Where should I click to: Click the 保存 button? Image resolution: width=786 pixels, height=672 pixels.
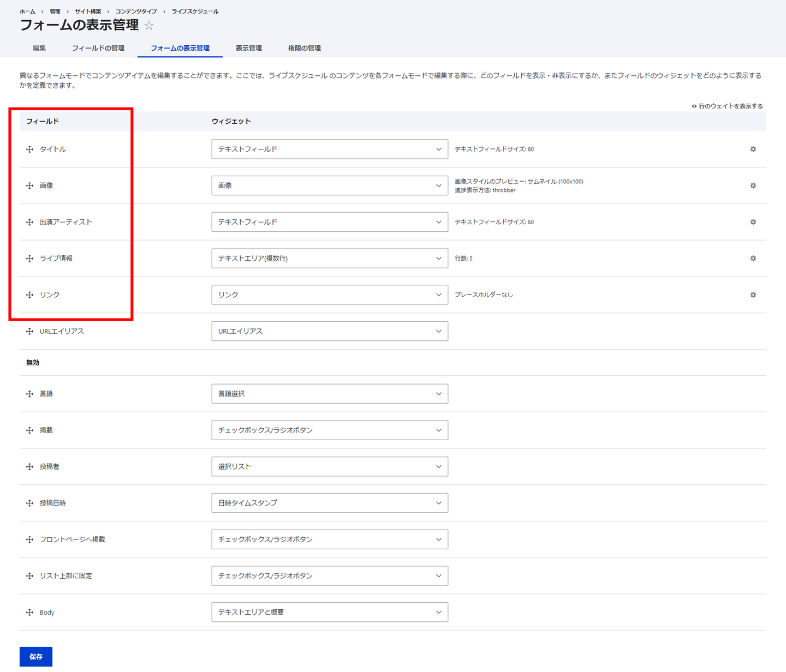click(x=36, y=656)
